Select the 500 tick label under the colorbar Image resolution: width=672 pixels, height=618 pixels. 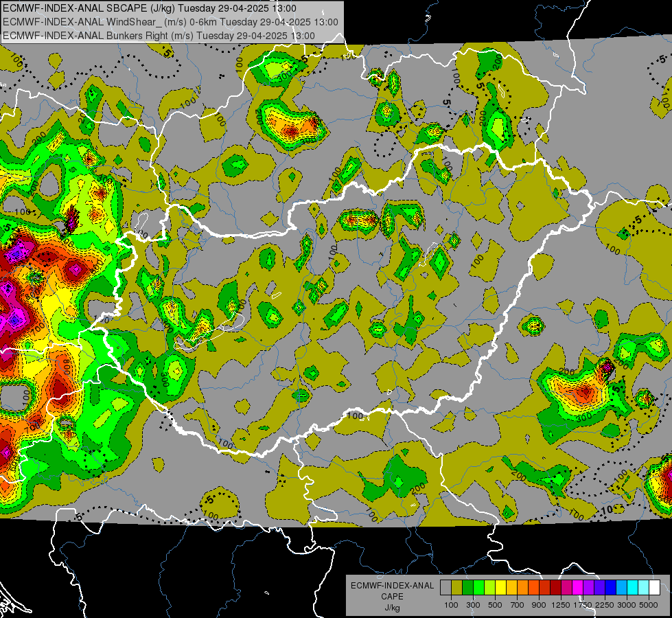pos(495,605)
